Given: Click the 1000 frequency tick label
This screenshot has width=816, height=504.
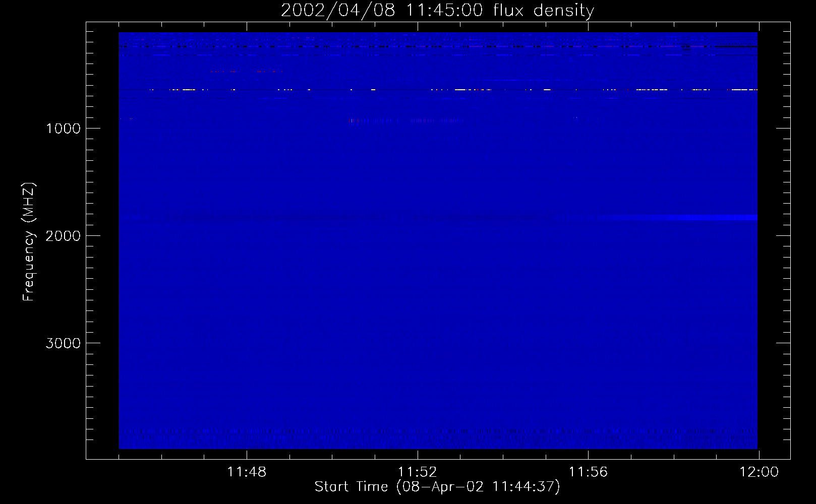Looking at the screenshot, I should coord(63,129).
